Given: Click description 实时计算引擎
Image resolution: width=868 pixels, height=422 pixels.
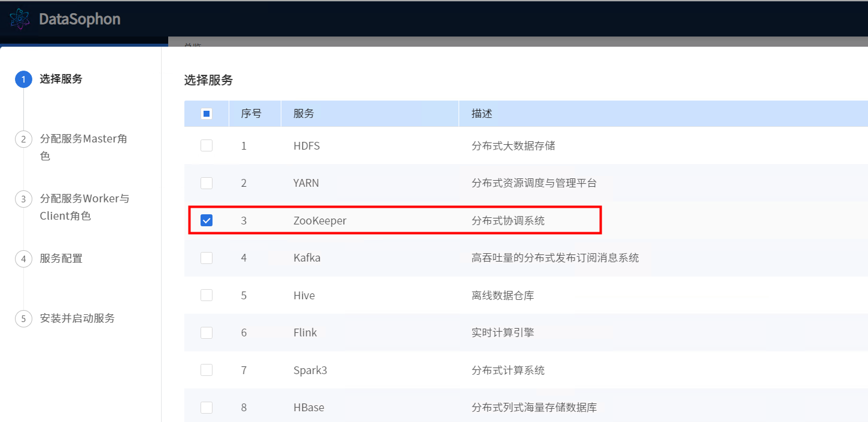Looking at the screenshot, I should (x=503, y=332).
